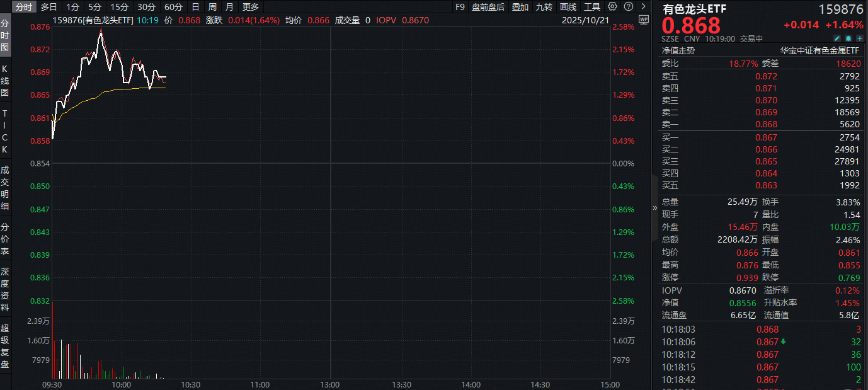The width and height of the screenshot is (868, 390).
Task: Switch to the 5分 chart period
Action: click(x=94, y=7)
